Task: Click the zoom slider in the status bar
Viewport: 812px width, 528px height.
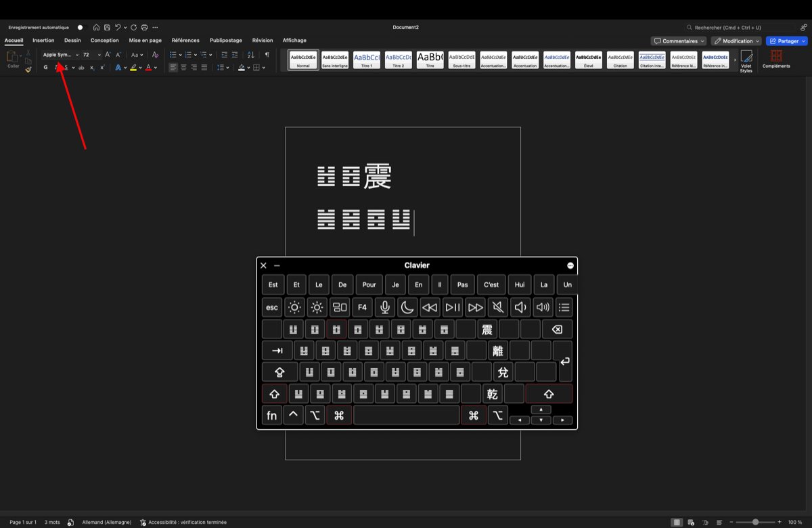Action: click(x=755, y=523)
